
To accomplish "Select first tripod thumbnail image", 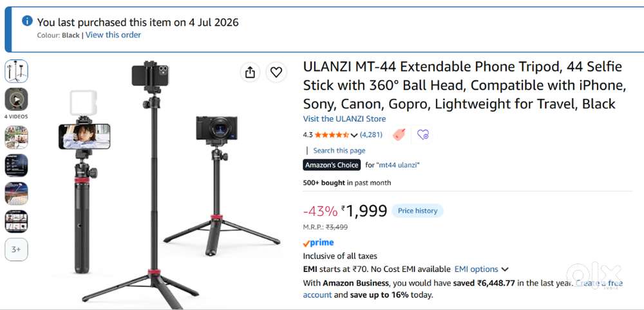I will 17,71.
